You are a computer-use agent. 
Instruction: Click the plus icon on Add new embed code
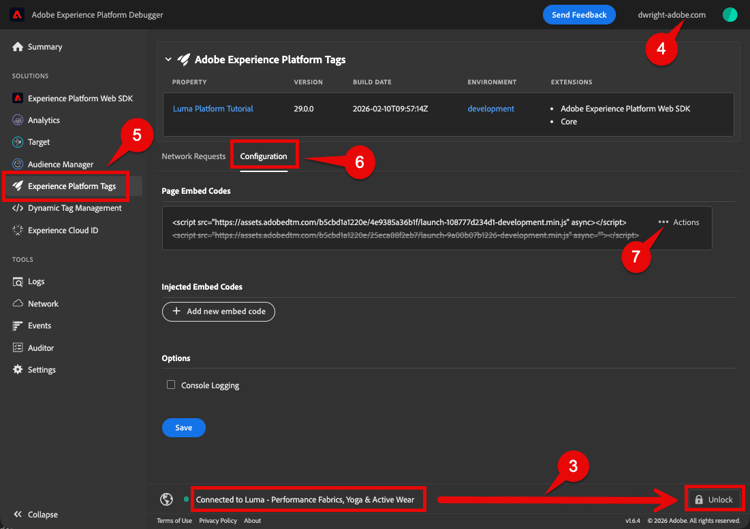[176, 311]
